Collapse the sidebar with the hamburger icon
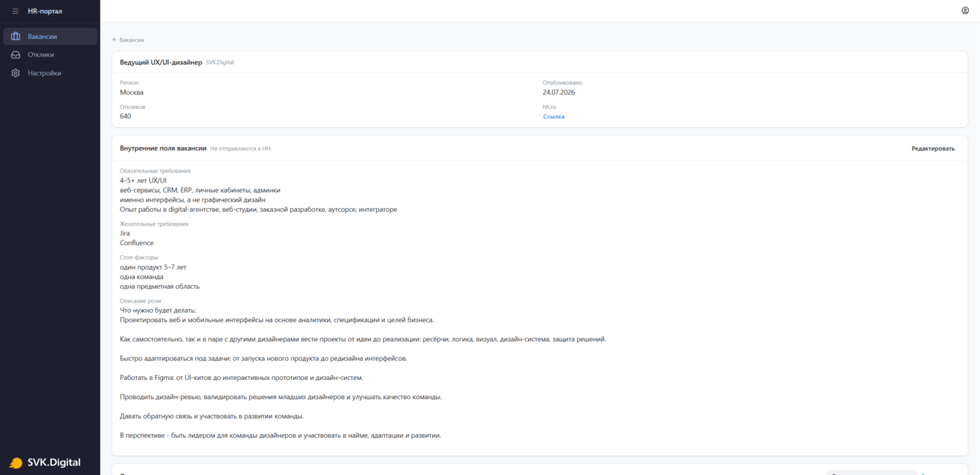The height and width of the screenshot is (475, 980). pyautogui.click(x=15, y=11)
